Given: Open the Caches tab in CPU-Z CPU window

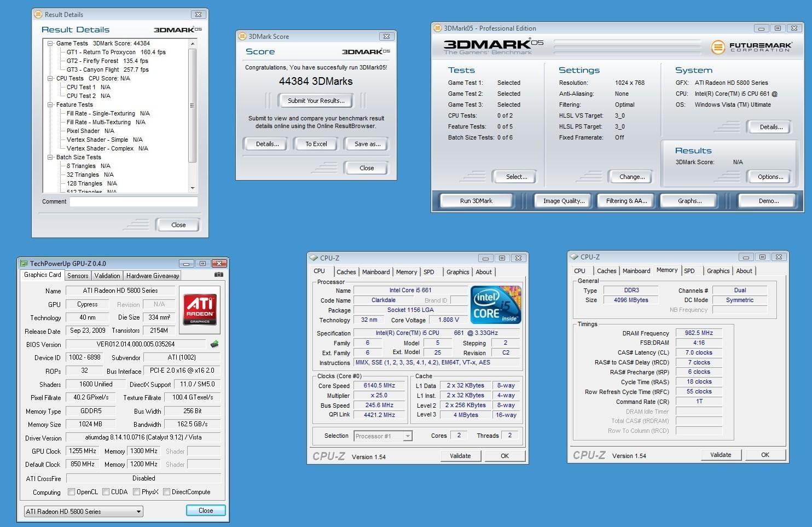Looking at the screenshot, I should click(346, 272).
